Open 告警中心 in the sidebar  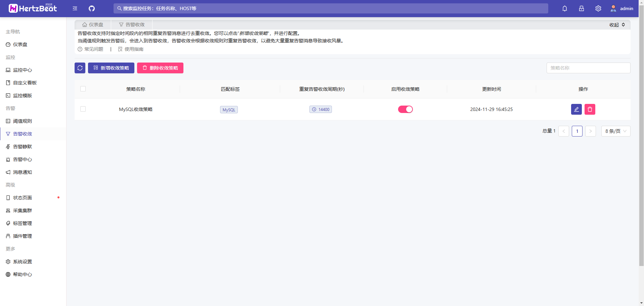coord(33,159)
